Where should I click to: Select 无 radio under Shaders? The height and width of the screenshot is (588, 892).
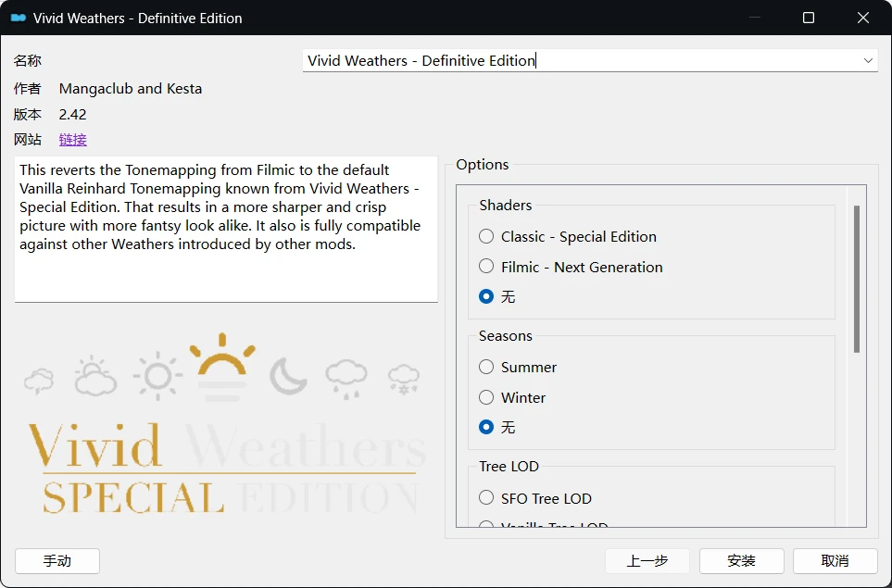(x=496, y=297)
